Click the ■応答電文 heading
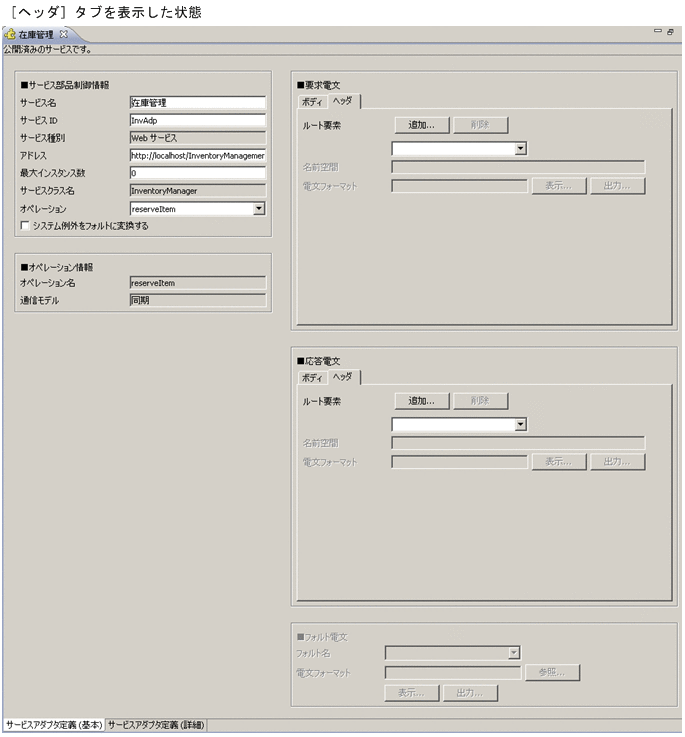 [x=318, y=361]
